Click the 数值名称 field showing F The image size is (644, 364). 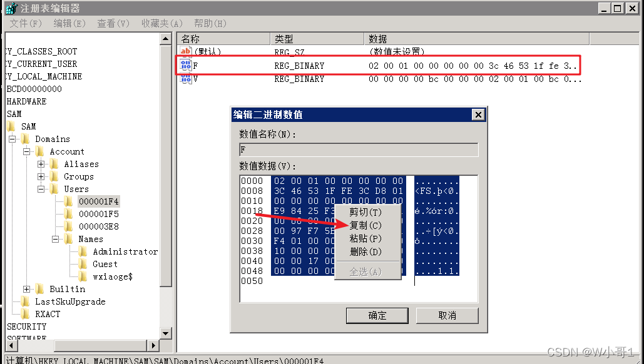(359, 149)
